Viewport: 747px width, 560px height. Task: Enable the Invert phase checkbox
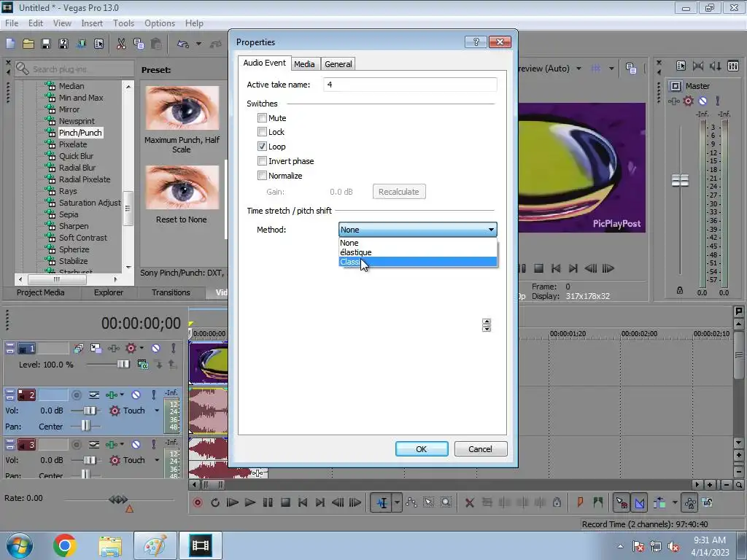click(262, 161)
